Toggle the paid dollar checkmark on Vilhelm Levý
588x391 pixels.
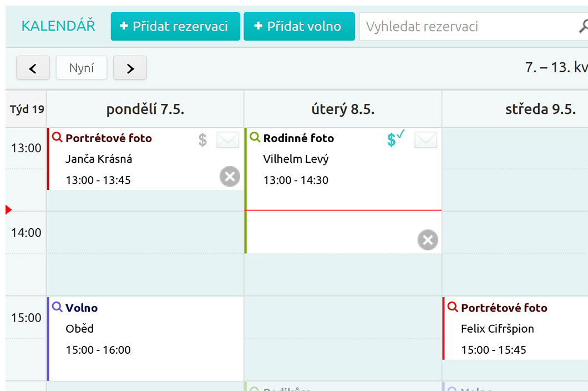point(392,140)
